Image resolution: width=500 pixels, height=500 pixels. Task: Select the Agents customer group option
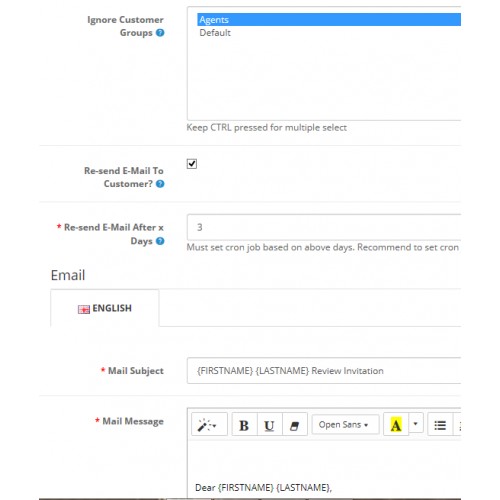[329, 20]
